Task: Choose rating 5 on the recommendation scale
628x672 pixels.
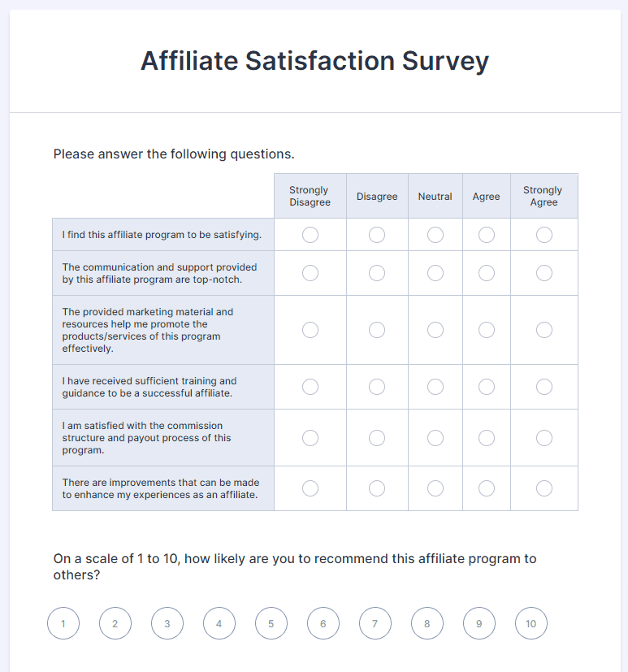Action: [271, 623]
